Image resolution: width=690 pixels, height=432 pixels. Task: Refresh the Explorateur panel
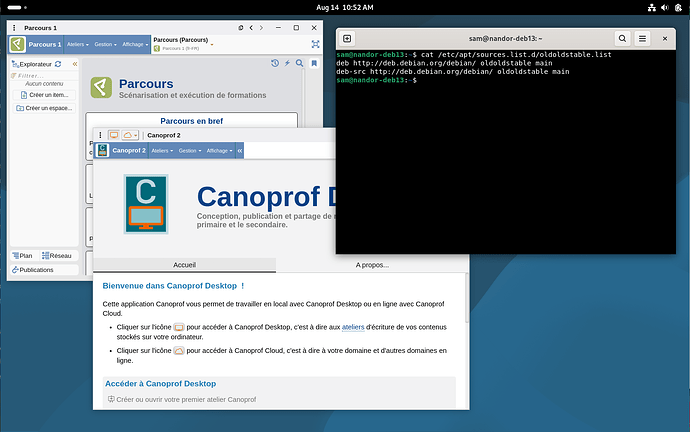tap(59, 64)
